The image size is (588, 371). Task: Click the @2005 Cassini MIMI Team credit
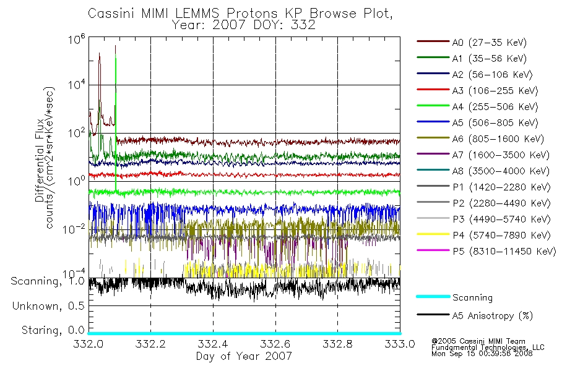(x=478, y=341)
